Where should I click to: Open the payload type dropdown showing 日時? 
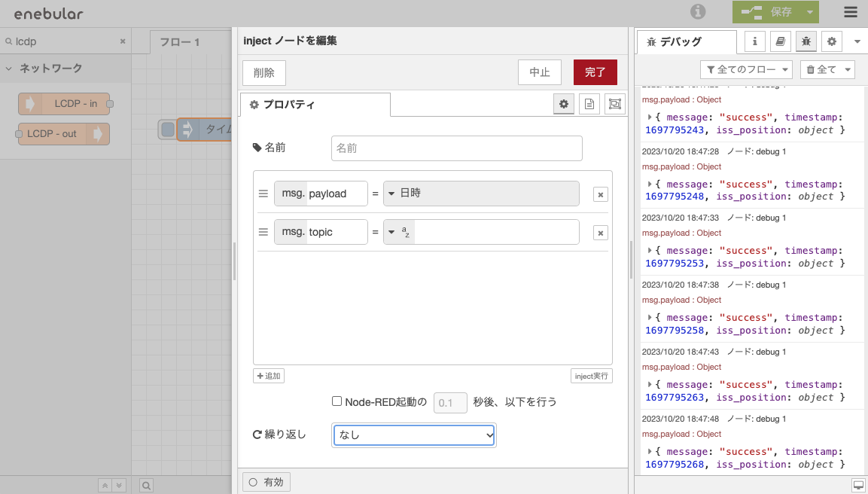click(x=481, y=194)
